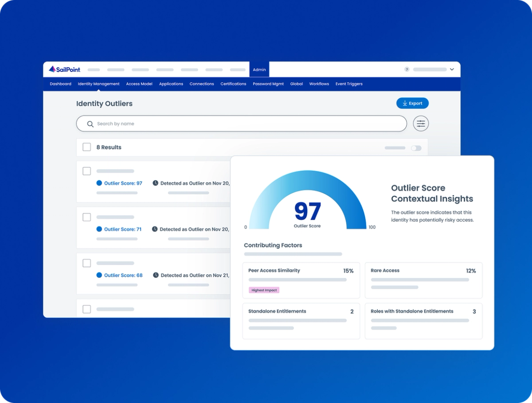Open the Outlier Score: 71 link

123,229
